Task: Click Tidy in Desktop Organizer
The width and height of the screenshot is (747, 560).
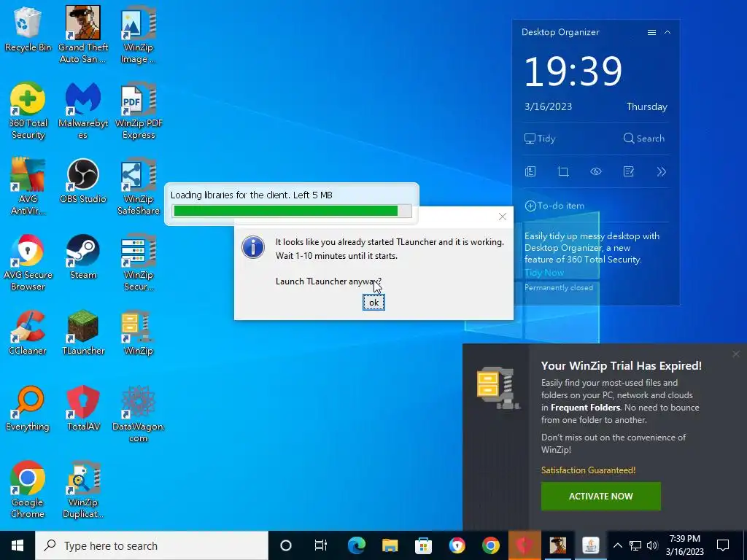Action: 540,139
